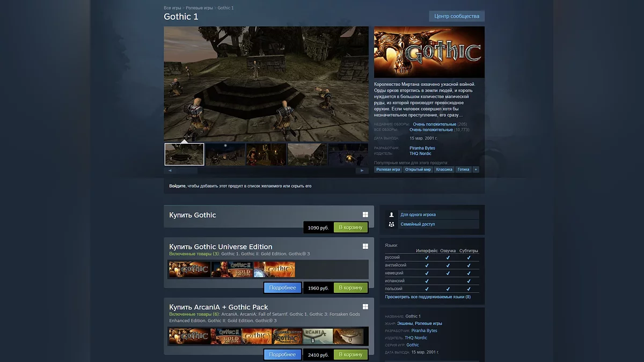The width and height of the screenshot is (644, 362).
Task: Select the fourth screenshot thumbnail in strip
Action: click(308, 154)
